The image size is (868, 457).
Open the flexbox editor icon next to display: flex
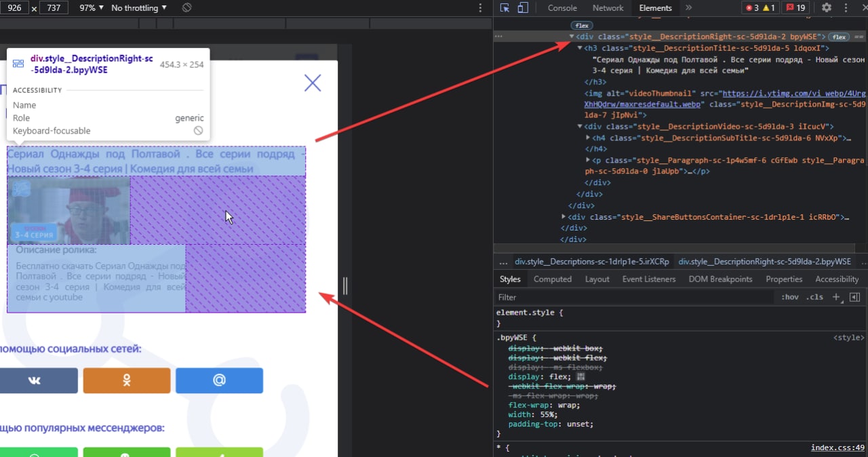click(x=580, y=376)
